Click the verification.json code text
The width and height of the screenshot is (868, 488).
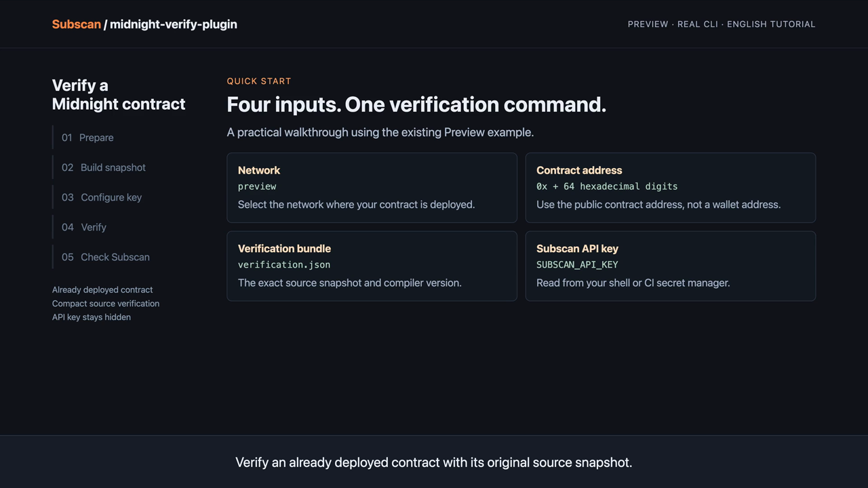click(284, 265)
